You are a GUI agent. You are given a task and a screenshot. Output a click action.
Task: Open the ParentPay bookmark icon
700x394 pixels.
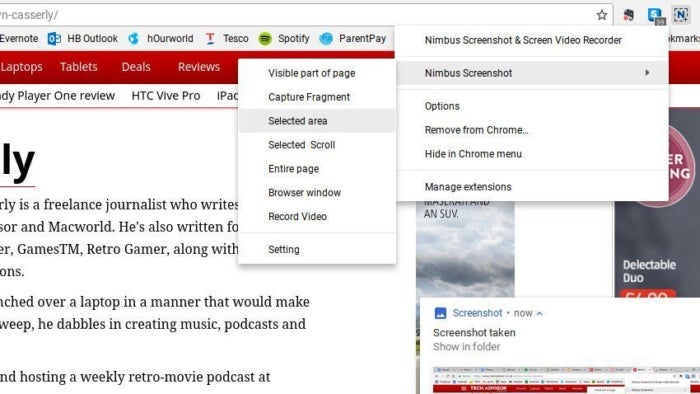pyautogui.click(x=326, y=39)
